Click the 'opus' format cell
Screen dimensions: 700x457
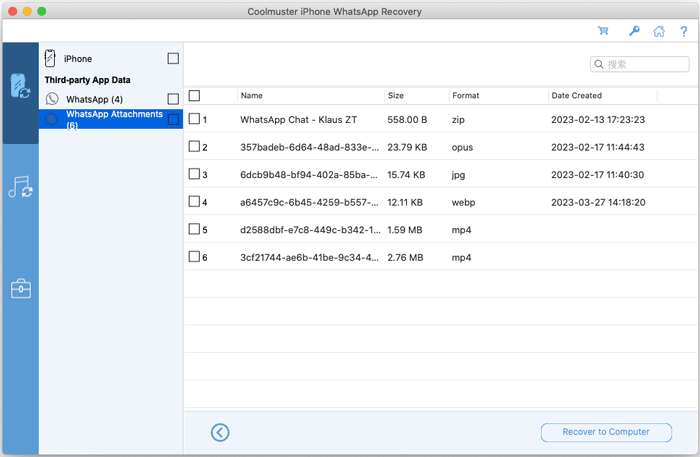tap(462, 148)
